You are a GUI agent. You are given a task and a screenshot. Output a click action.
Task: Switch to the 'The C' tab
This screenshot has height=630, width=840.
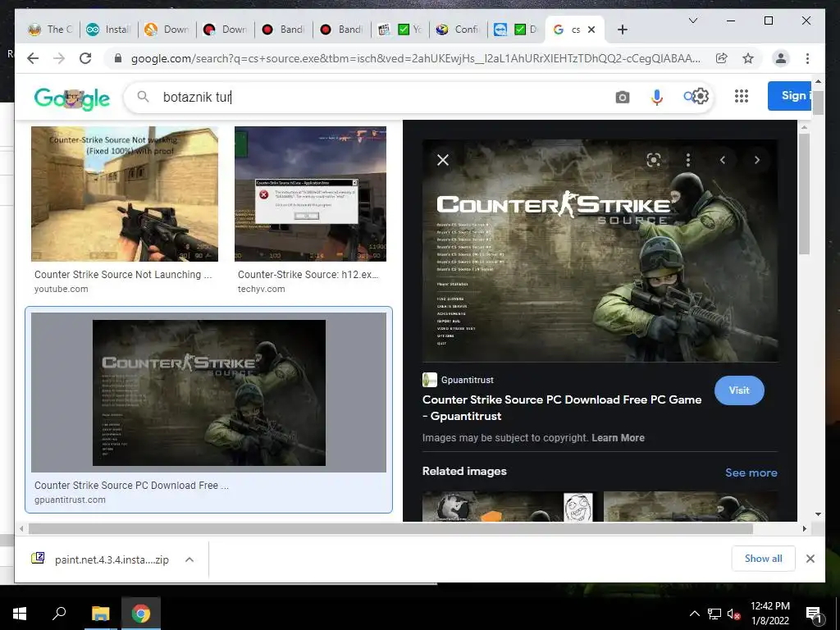(x=50, y=30)
